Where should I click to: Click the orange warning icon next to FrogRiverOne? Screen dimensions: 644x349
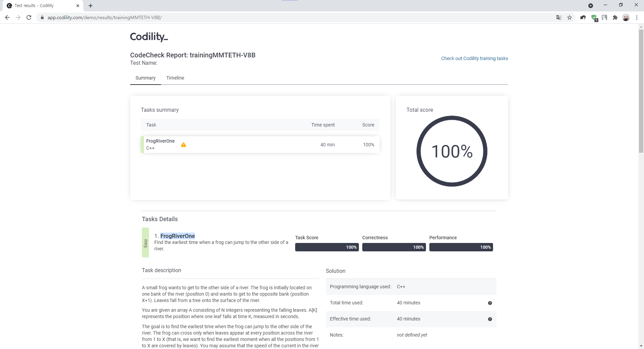point(183,145)
